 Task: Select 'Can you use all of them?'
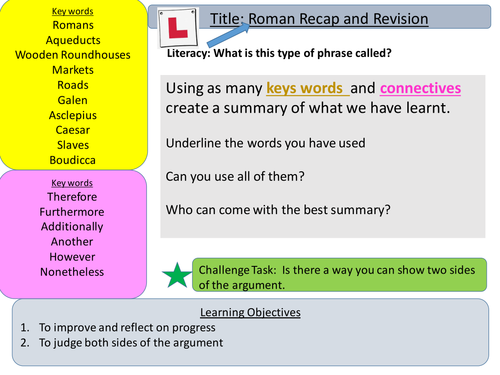[235, 176]
